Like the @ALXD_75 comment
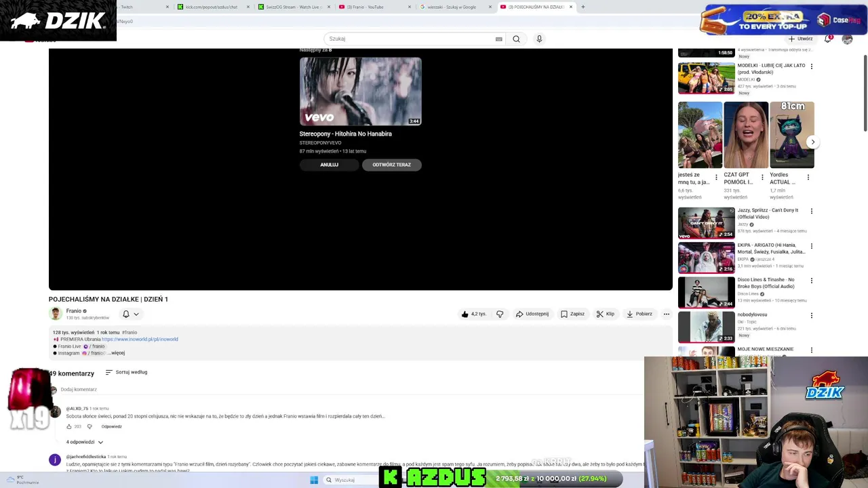868x488 pixels. tap(69, 426)
